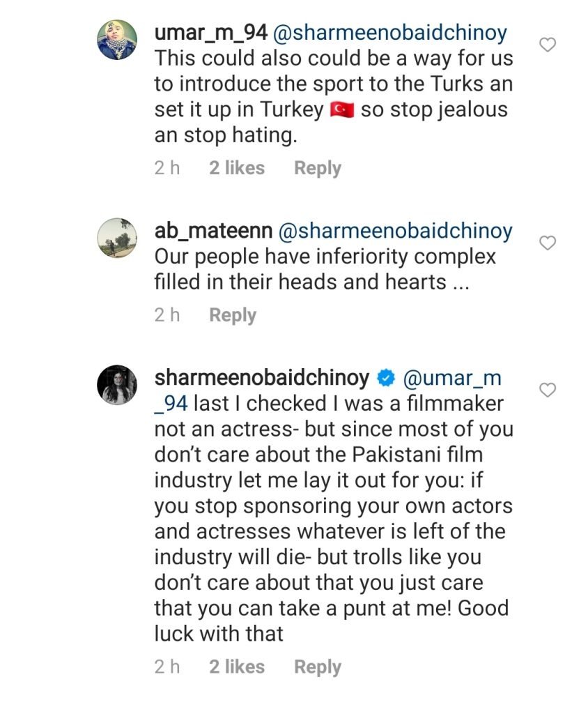Screen dimensions: 588x714
Task: Like umar_m_94's comment with heart icon
Action: point(548,45)
